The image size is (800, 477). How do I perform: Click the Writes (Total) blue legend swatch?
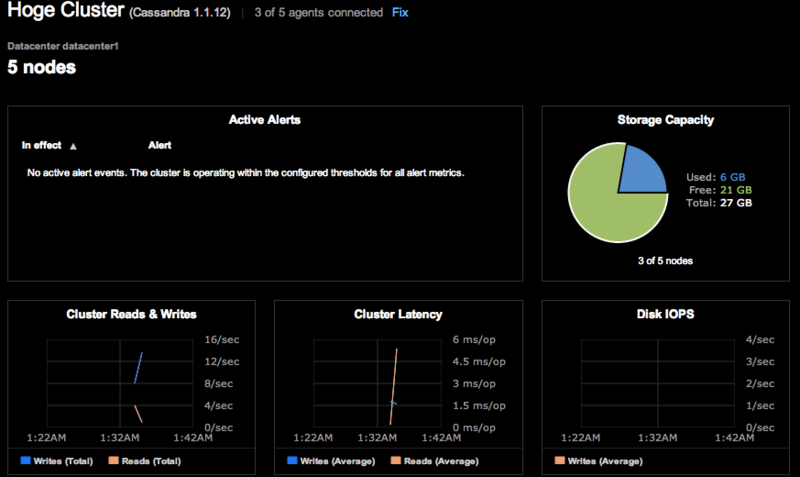(x=25, y=460)
